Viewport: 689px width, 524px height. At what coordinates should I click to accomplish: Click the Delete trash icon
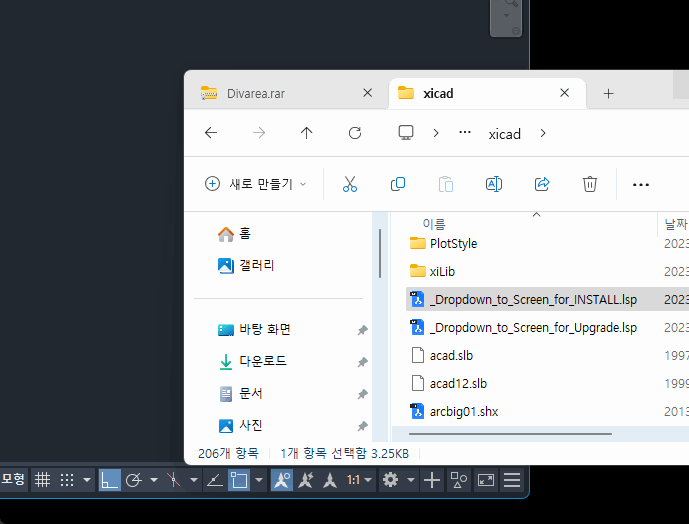click(590, 184)
